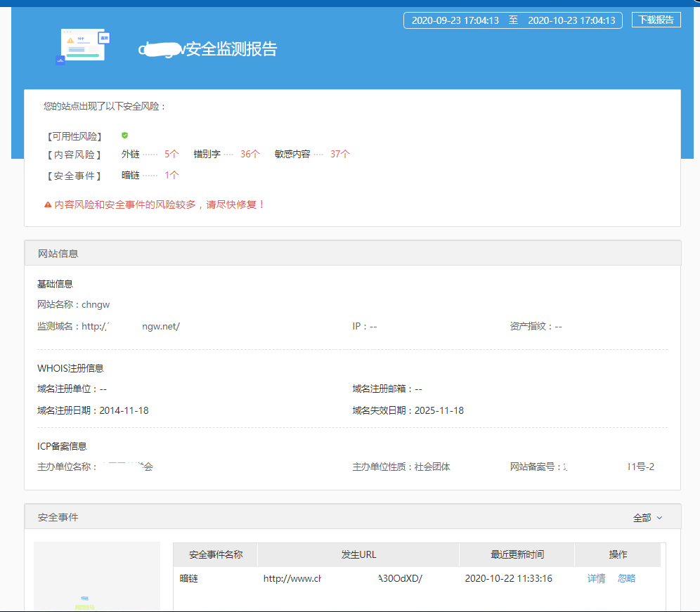Click the security event chart thumbnail
This screenshot has height=612, width=700.
[x=97, y=576]
